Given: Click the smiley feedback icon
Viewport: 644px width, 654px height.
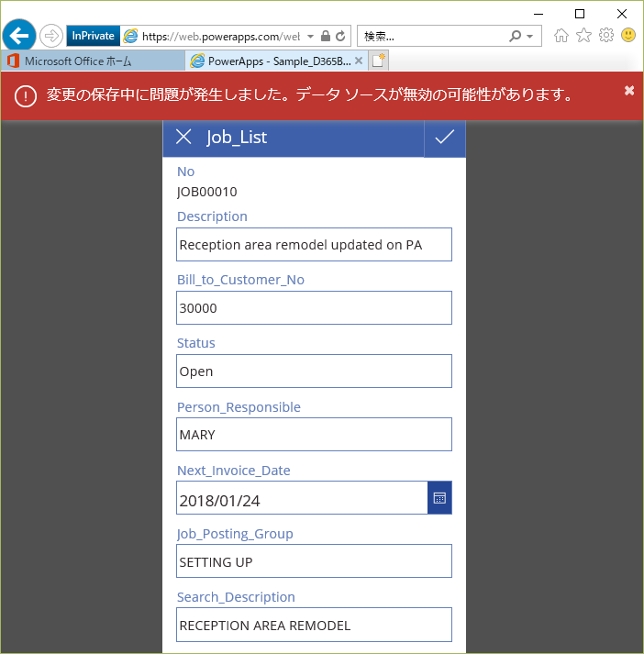Looking at the screenshot, I should click(x=628, y=35).
